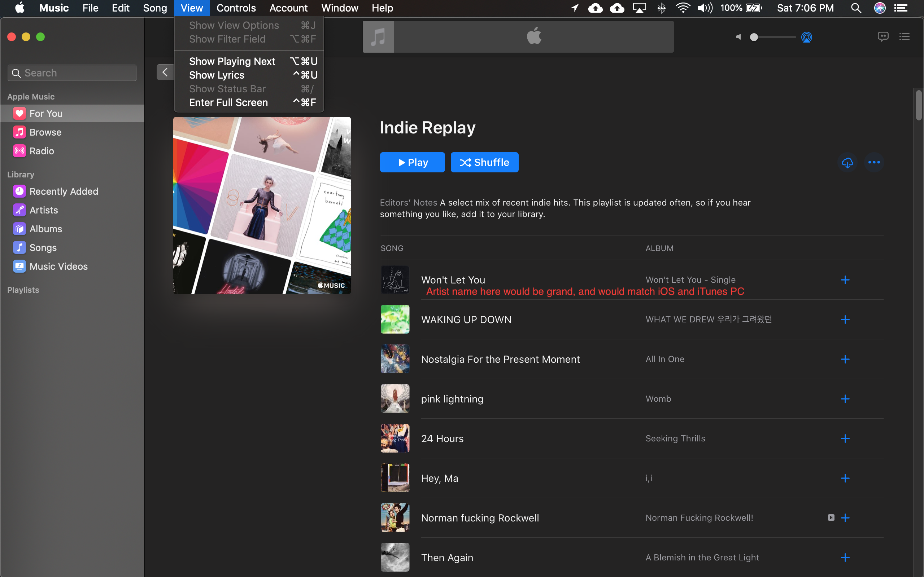The height and width of the screenshot is (577, 924).
Task: Open the Playing Next list icon
Action: pyautogui.click(x=904, y=37)
